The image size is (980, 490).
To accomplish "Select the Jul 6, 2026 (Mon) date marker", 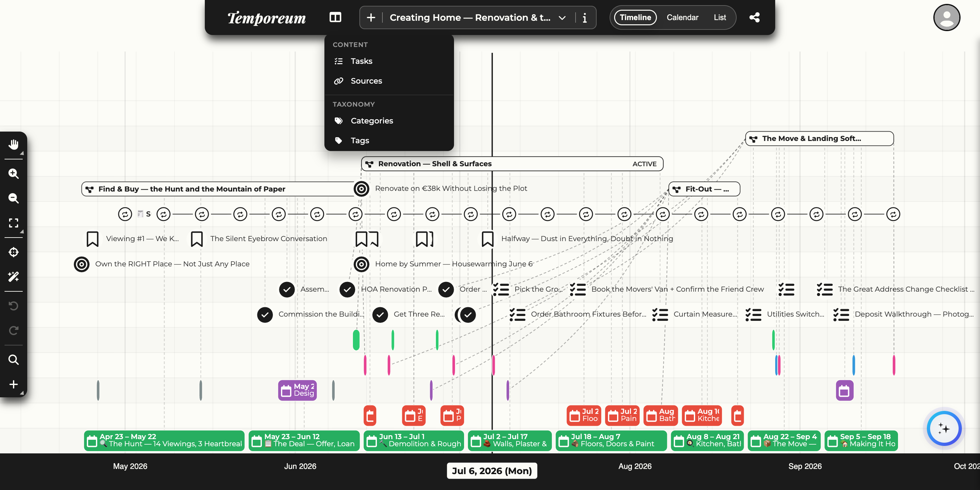I will [492, 471].
